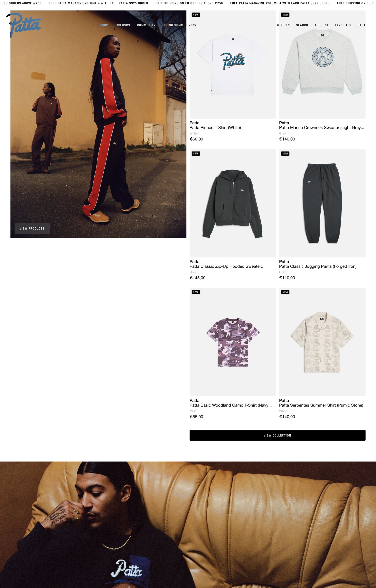Viewport: 376px width, 588px height.
Task: Open the Classic Zip-Up Hooded Sweater image
Action: (233, 203)
